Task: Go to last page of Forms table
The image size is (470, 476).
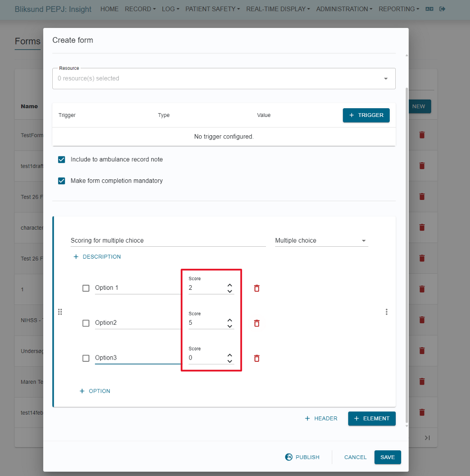Action: point(427,438)
